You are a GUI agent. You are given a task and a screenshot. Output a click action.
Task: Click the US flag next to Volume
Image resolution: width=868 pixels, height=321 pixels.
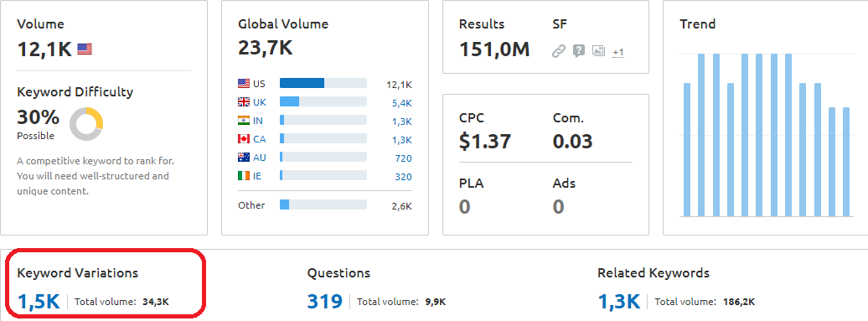click(85, 49)
